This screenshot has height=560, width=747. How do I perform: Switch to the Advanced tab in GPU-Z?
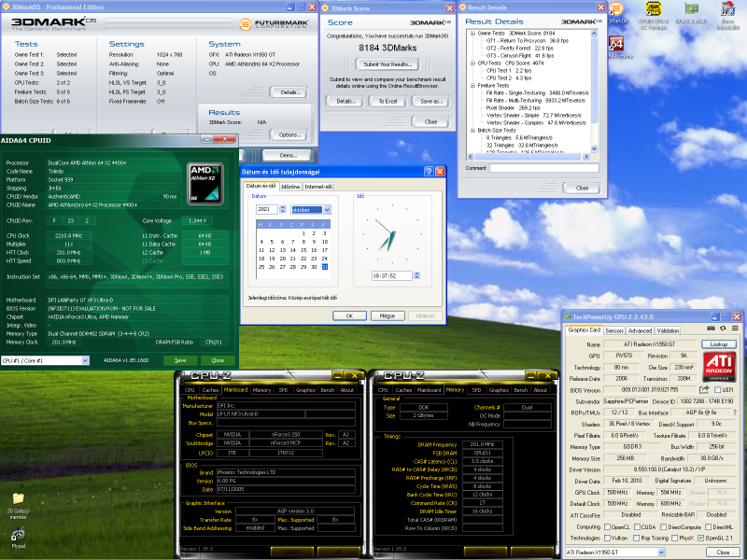pyautogui.click(x=640, y=330)
